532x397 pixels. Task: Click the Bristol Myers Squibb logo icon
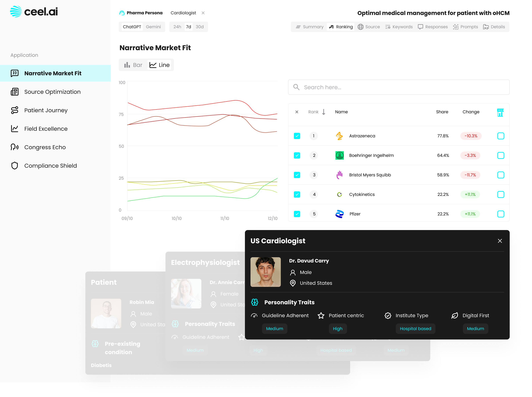pos(339,175)
